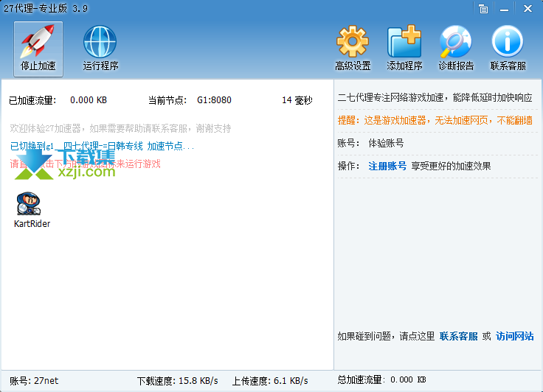This screenshot has width=543, height=392.
Task: Click 添加程序 folder plus icon
Action: pyautogui.click(x=404, y=49)
